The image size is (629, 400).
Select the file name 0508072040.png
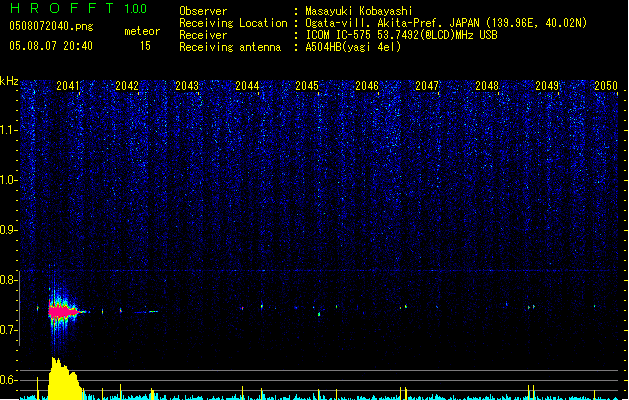tap(51, 26)
